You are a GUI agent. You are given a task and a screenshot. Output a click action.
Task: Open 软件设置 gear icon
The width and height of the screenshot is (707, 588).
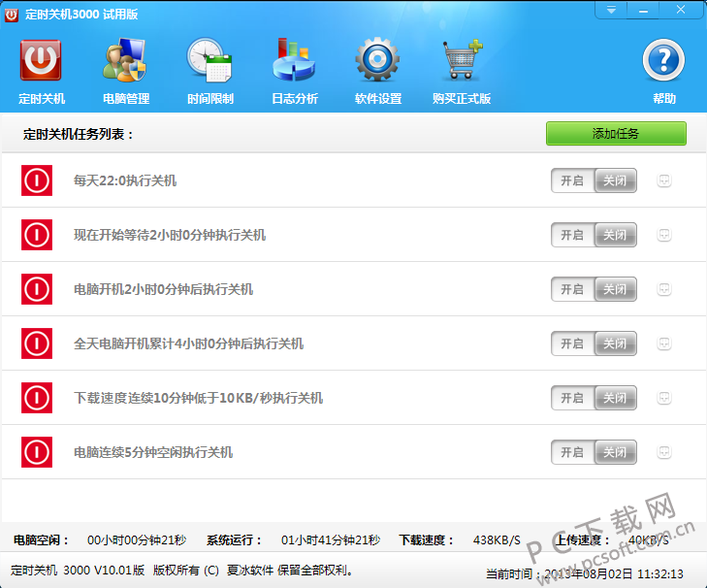(377, 59)
